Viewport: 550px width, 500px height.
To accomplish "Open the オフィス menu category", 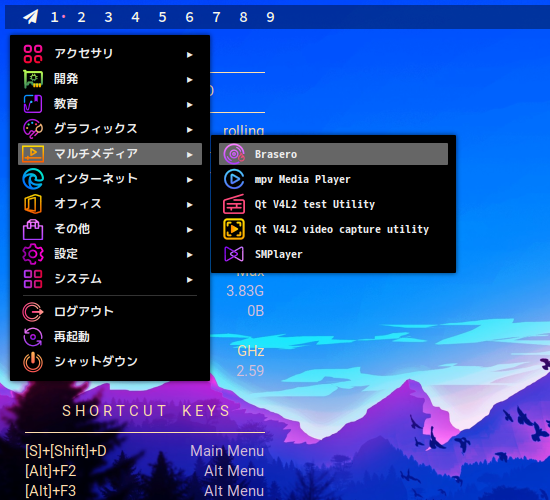I will pyautogui.click(x=110, y=204).
